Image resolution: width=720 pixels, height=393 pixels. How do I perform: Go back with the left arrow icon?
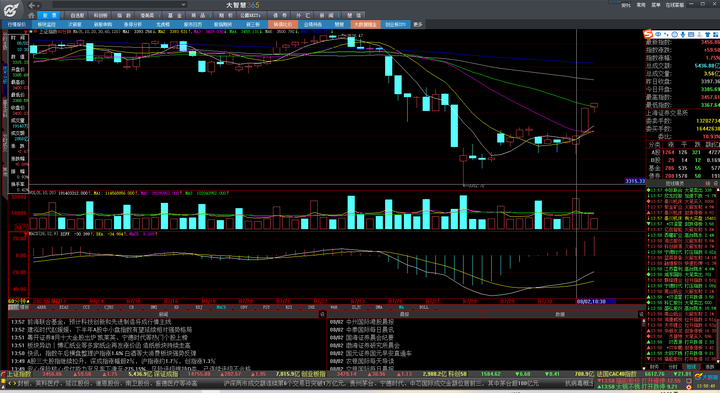pos(32,5)
